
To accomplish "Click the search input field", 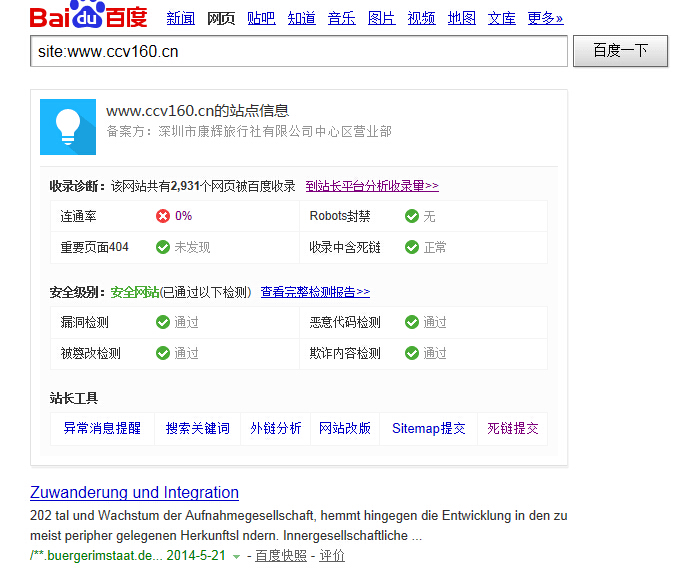I will coord(299,51).
